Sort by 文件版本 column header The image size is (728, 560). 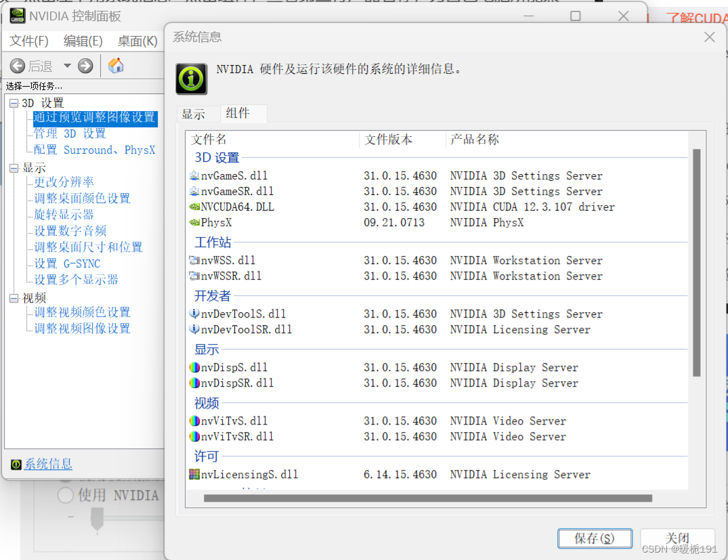pyautogui.click(x=402, y=139)
